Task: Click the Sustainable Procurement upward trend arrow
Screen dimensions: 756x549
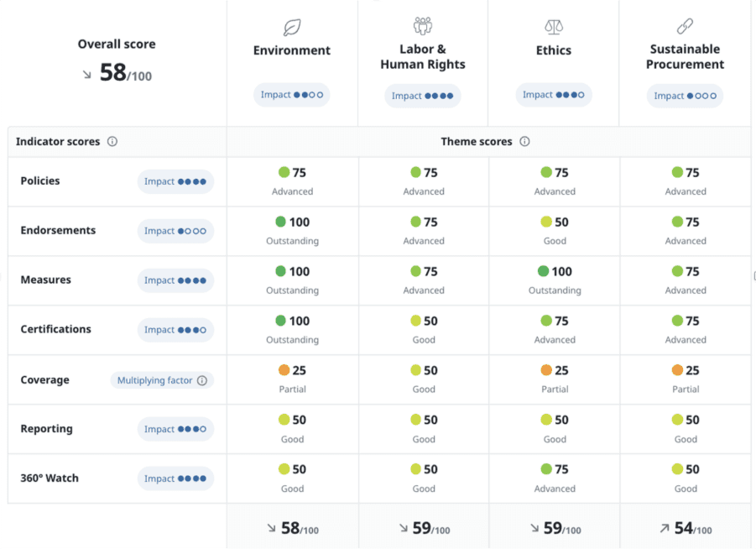Action: 665,528
